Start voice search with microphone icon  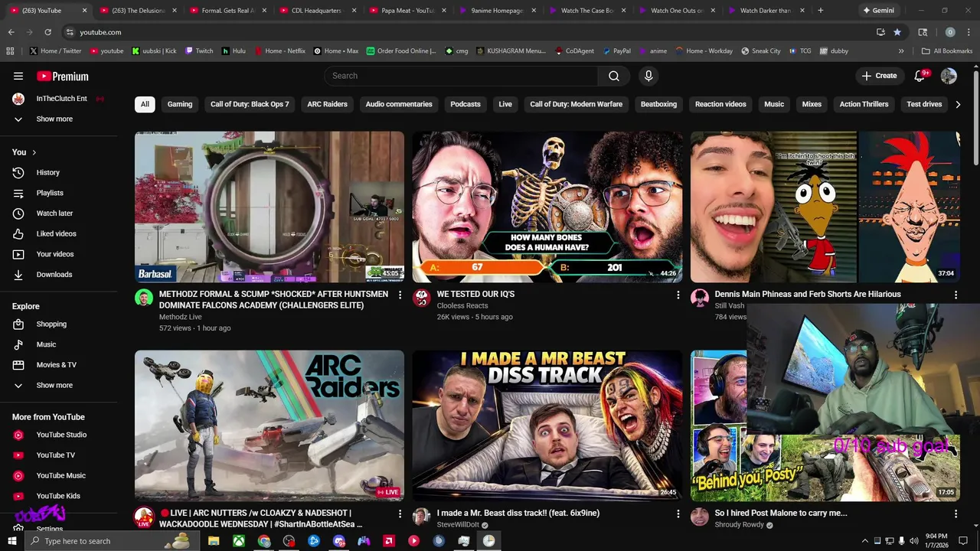[648, 76]
